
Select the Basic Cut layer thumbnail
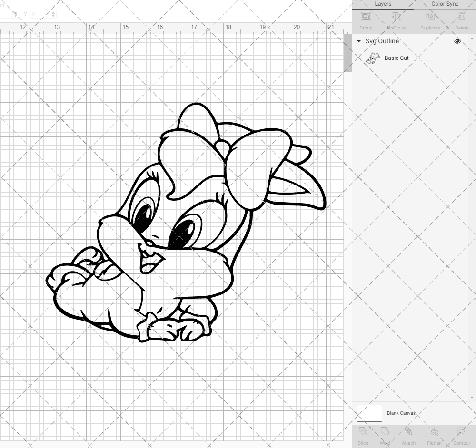373,58
